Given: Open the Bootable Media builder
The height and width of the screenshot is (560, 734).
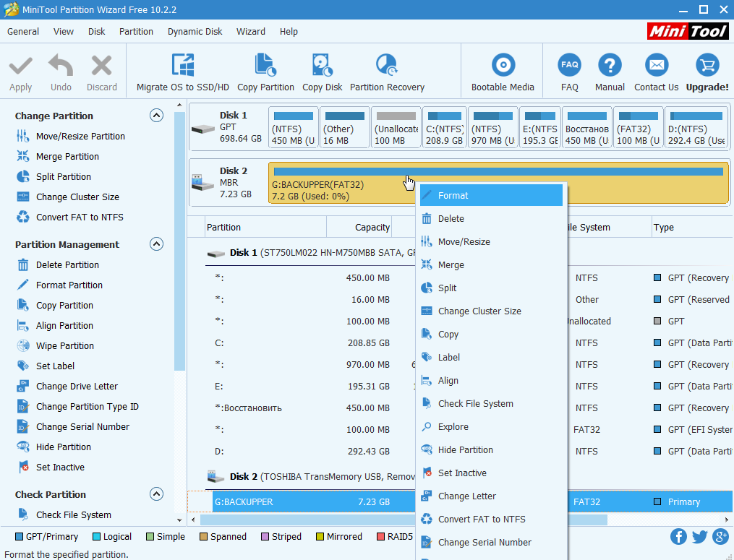Looking at the screenshot, I should point(503,66).
